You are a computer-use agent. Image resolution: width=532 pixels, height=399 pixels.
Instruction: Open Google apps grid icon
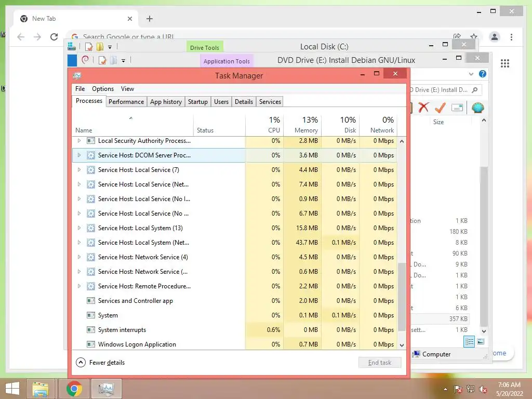[x=505, y=63]
